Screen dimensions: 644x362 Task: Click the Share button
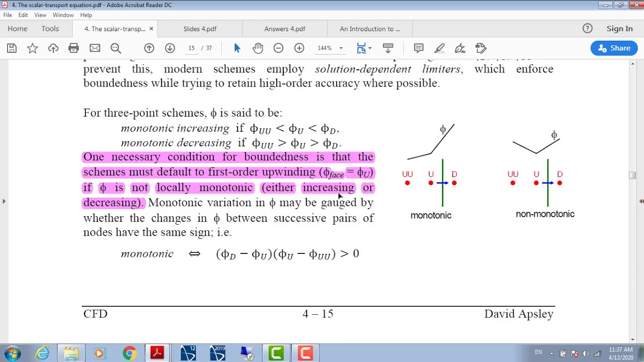(x=614, y=48)
